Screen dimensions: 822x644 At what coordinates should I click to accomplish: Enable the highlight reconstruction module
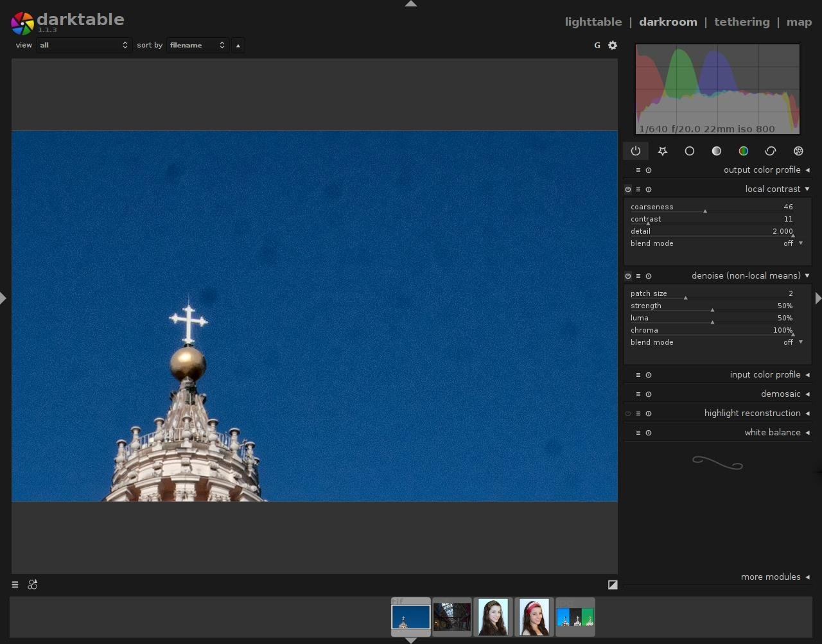[628, 413]
